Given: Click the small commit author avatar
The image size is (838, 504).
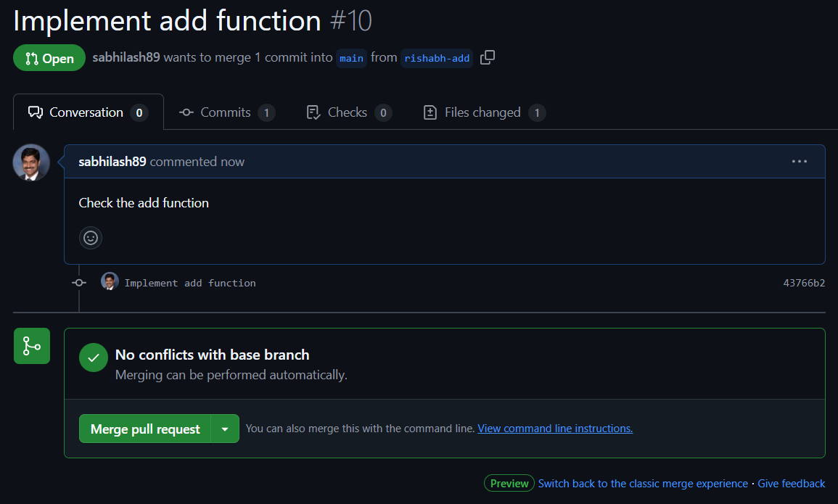Looking at the screenshot, I should (110, 282).
